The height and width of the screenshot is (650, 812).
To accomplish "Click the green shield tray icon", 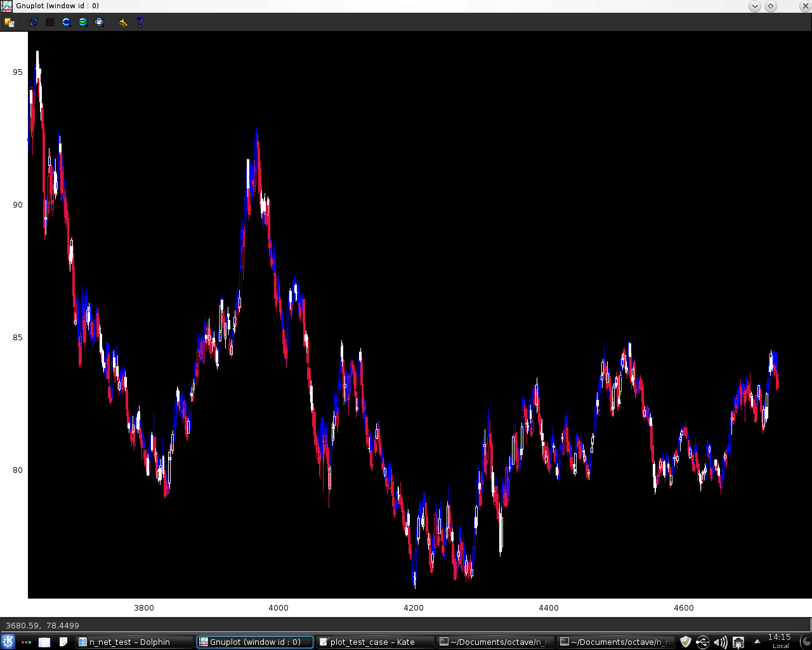I will pos(685,642).
